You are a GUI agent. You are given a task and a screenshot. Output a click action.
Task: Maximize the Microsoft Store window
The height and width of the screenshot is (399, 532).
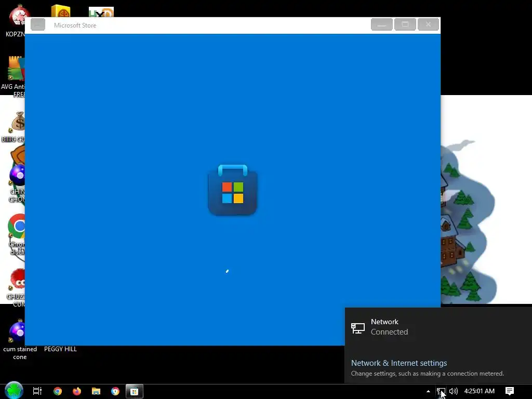tap(405, 24)
